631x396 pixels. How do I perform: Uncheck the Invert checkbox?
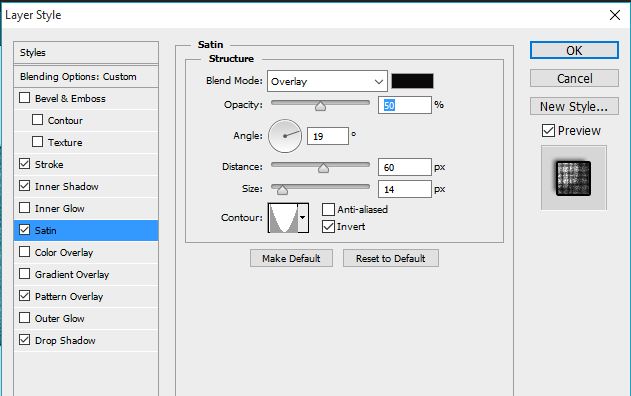click(328, 227)
